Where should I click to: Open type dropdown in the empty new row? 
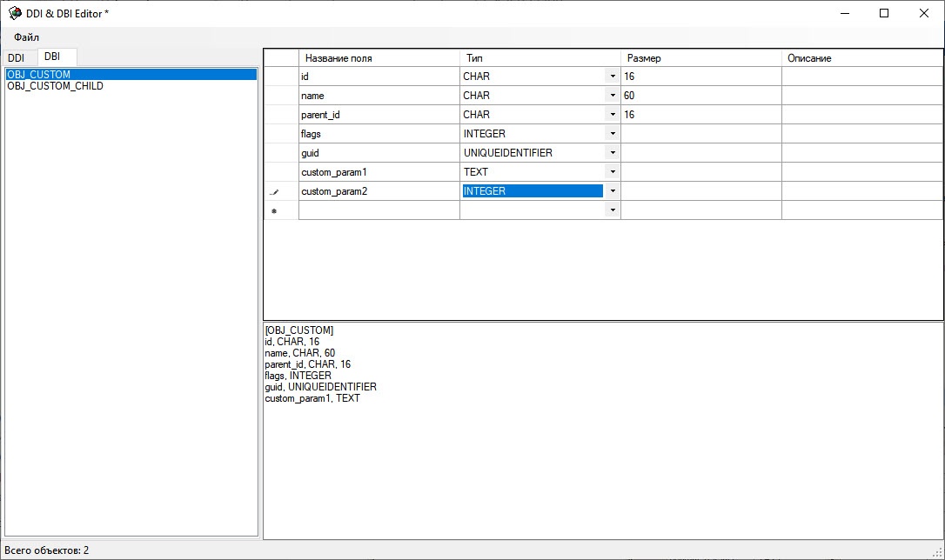tap(613, 210)
